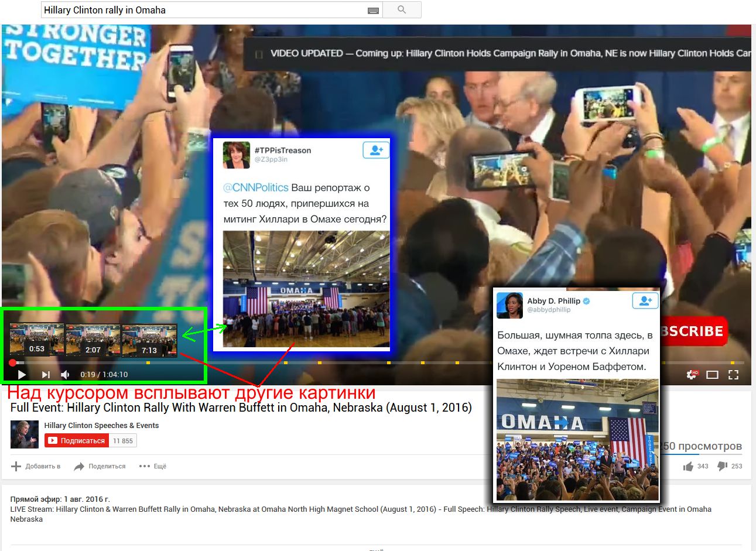Click the red Подписаться subscribe button
Screen dimensions: 756x551
(x=77, y=441)
